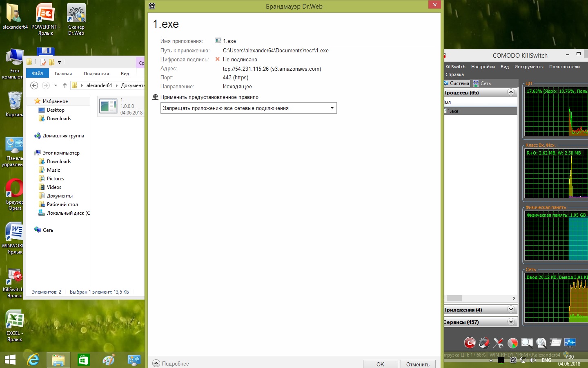This screenshot has height=368, width=588.
Task: Click the document magnifier icon in KillSwitch toolbar
Action: coord(541,343)
